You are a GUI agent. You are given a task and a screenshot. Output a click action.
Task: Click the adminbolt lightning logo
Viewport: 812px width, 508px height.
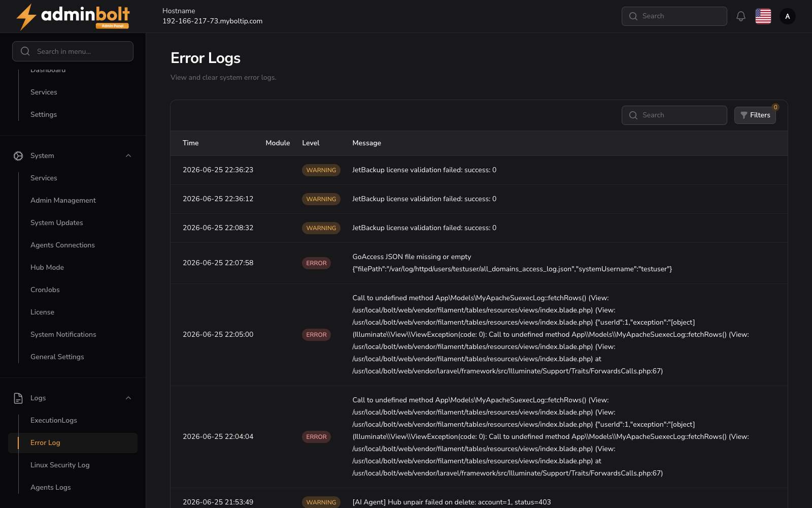pos(73,17)
